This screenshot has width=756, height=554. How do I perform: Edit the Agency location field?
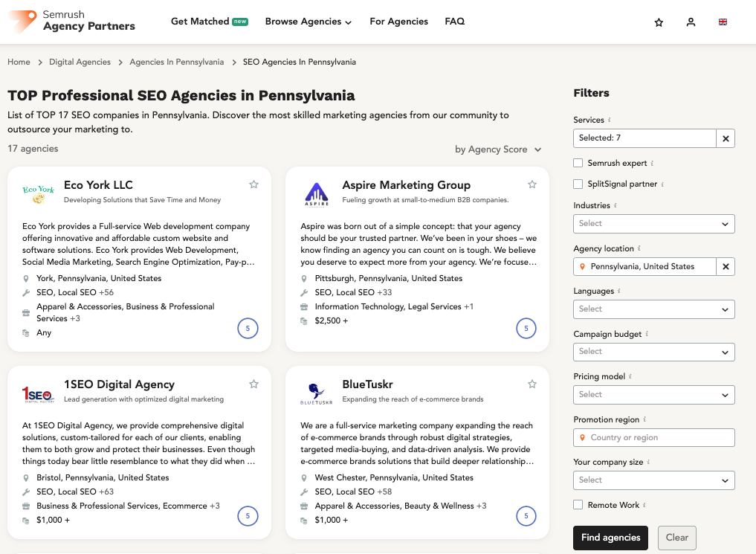click(x=644, y=267)
